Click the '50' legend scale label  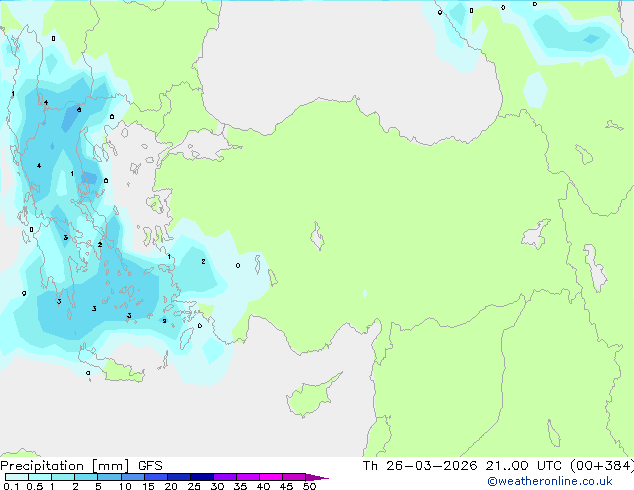coord(310,486)
